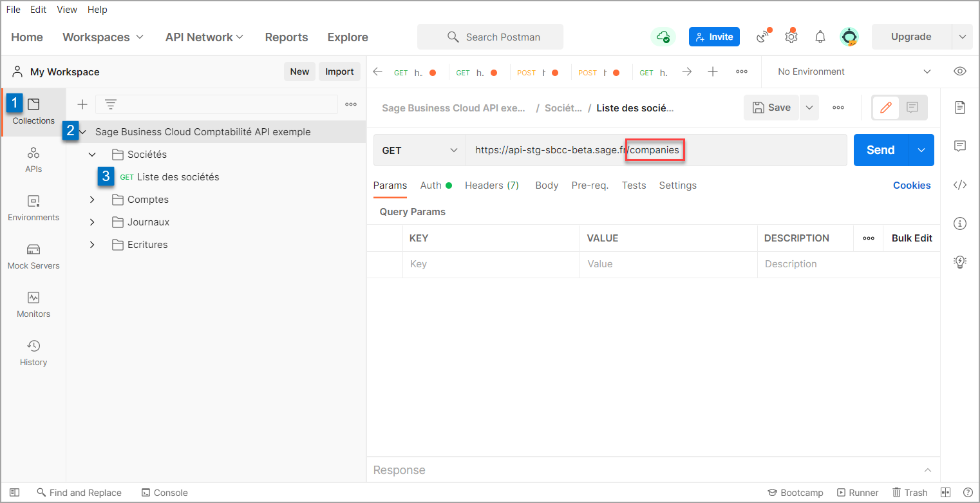Open the File menu
This screenshot has height=503, width=980.
pos(13,10)
